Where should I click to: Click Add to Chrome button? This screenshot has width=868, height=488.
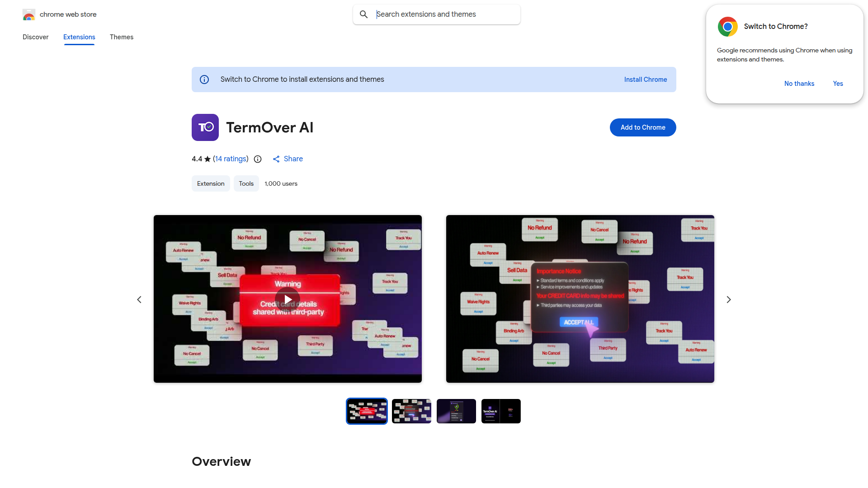click(x=642, y=127)
